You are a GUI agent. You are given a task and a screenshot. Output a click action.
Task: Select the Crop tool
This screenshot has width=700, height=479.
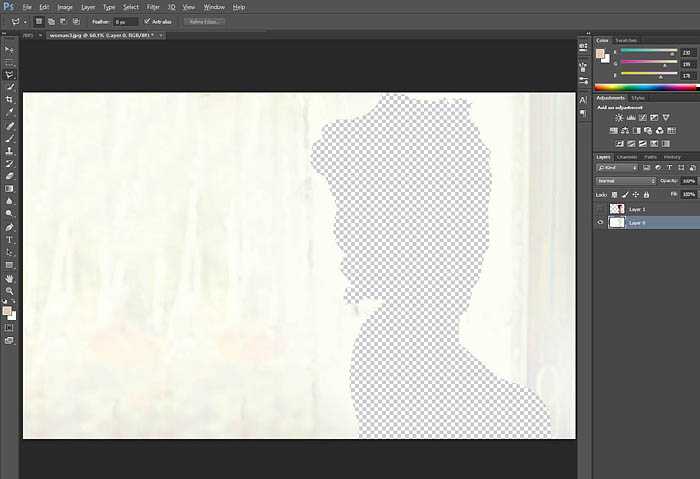[x=9, y=99]
